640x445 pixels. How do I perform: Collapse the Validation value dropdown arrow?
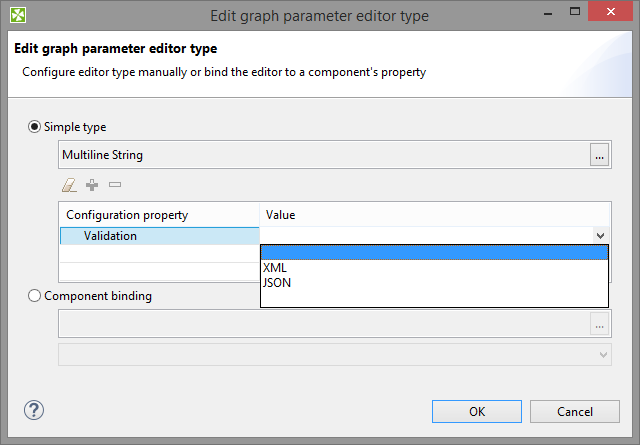click(x=600, y=236)
